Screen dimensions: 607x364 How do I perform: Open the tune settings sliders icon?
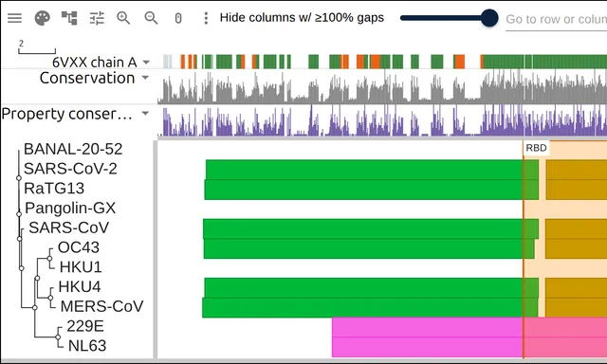coord(97,18)
